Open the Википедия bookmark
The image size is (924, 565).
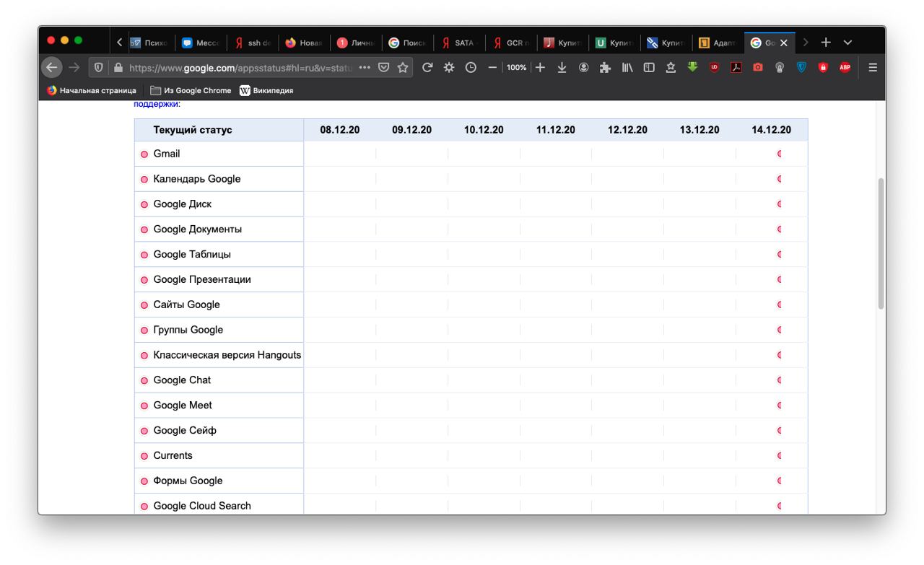(x=266, y=90)
